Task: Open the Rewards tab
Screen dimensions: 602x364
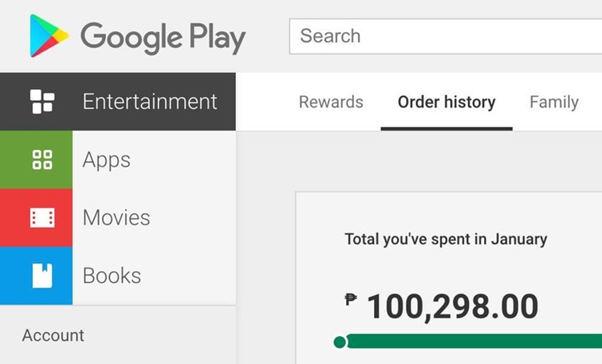Action: 331,102
